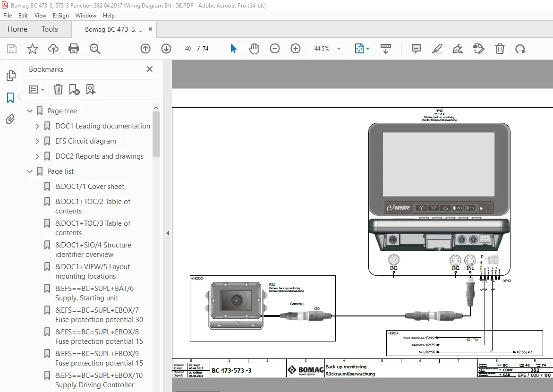The height and width of the screenshot is (392, 553).
Task: Add a sticky note comment
Action: click(x=416, y=49)
